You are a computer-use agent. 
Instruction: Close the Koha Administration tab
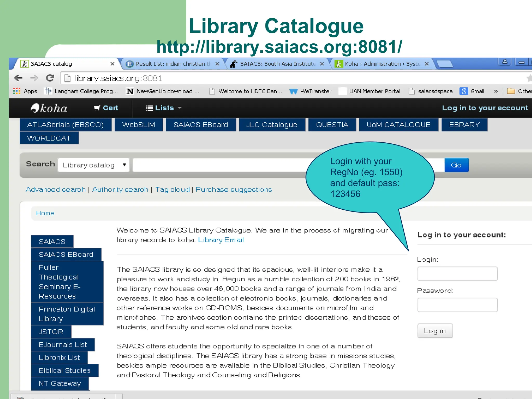click(427, 64)
